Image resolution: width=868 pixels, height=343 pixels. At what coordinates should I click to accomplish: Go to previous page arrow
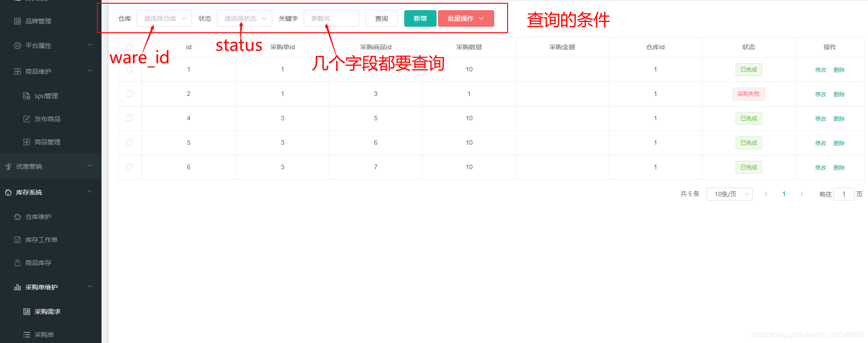766,194
